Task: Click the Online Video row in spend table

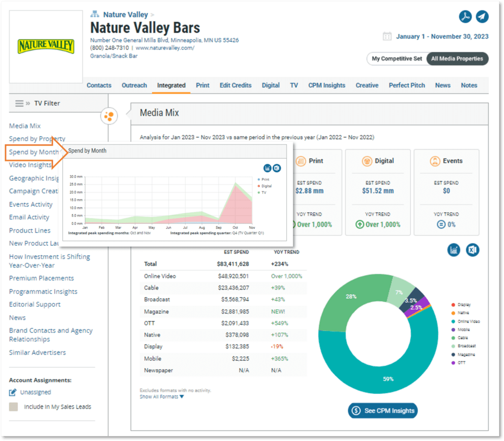Action: [x=223, y=276]
